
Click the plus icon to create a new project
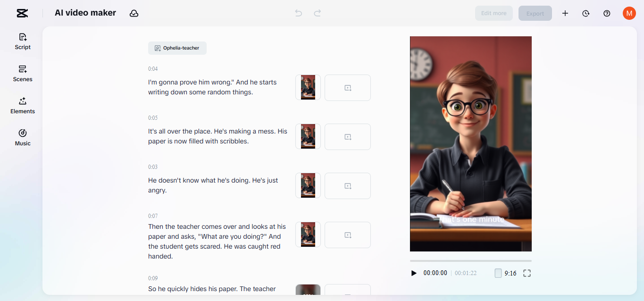(x=565, y=13)
